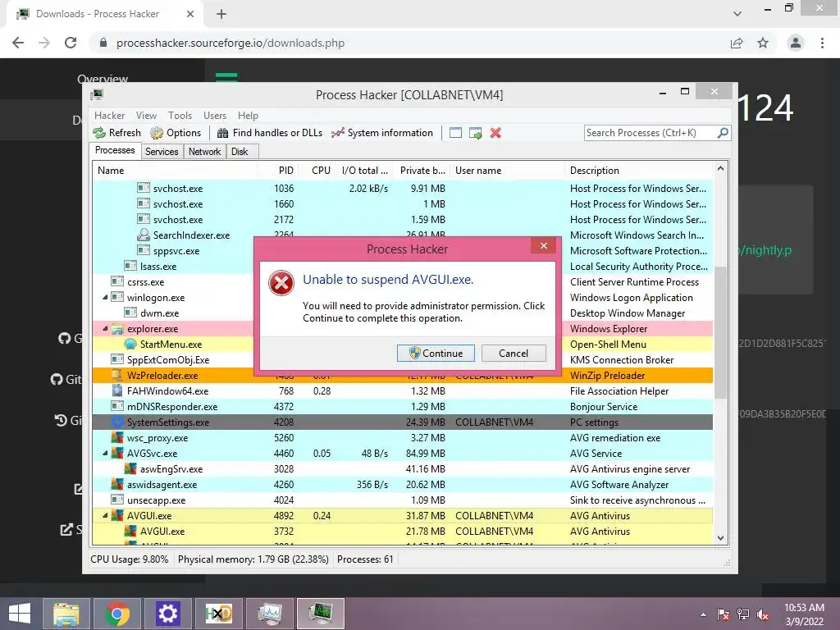This screenshot has height=630, width=840.
Task: Click the browser share page icon
Action: pos(737,43)
